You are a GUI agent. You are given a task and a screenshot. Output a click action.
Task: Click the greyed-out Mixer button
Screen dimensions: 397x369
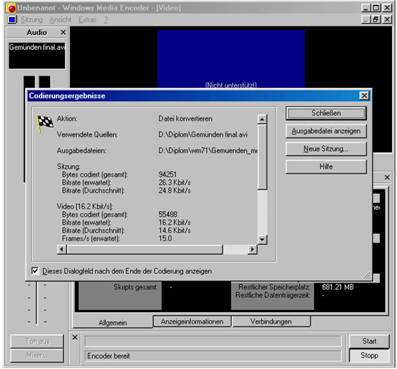coord(37,355)
